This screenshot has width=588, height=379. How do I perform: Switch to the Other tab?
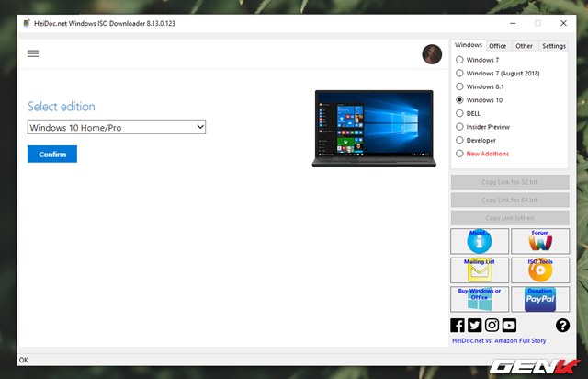524,46
